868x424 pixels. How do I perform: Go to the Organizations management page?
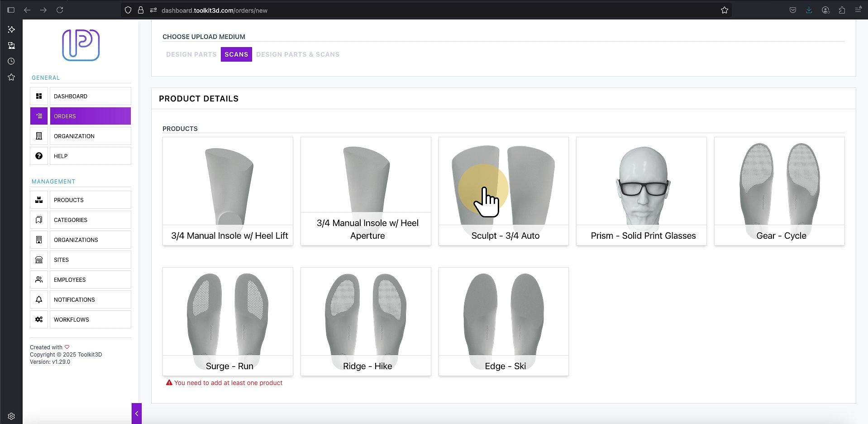(91, 240)
